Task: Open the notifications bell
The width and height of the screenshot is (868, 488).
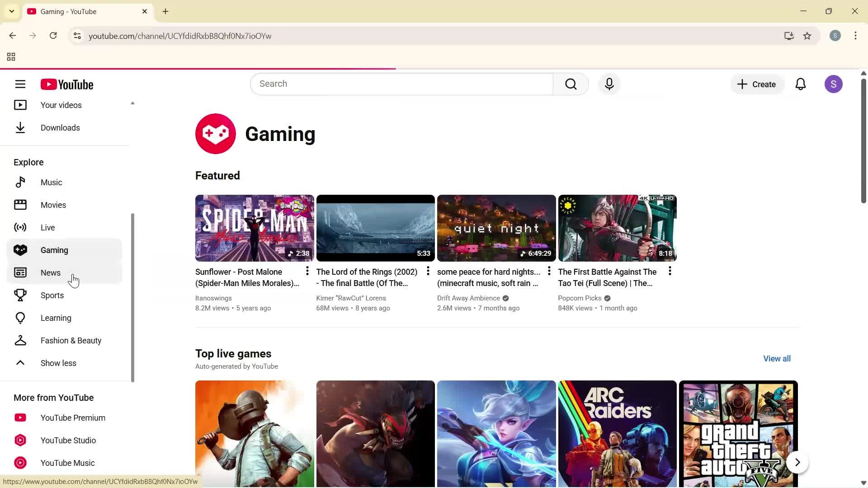Action: 801,84
